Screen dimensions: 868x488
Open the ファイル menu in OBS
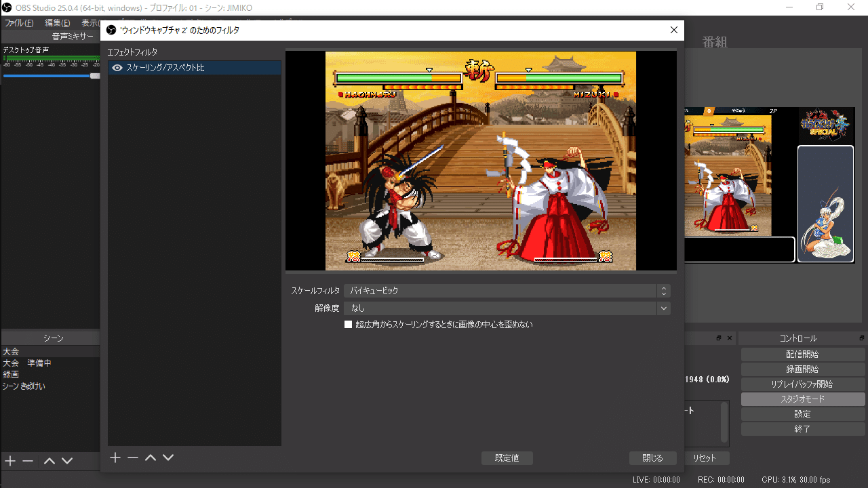pos(18,23)
